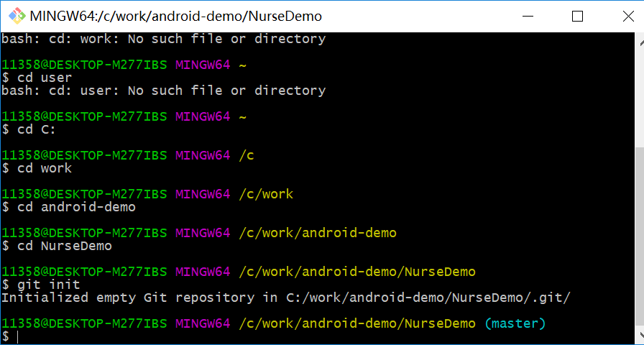Image resolution: width=644 pixels, height=345 pixels.
Task: Click the Git Bash icon in title bar
Action: 17,16
